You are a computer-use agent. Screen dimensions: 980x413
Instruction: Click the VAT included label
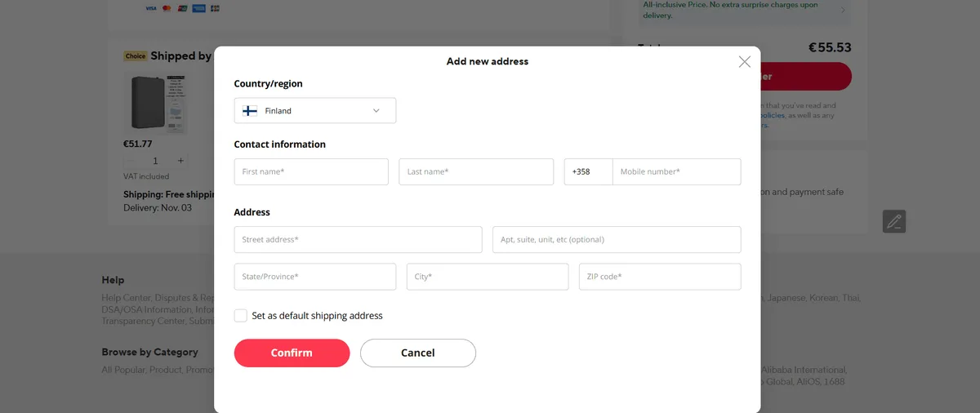146,176
